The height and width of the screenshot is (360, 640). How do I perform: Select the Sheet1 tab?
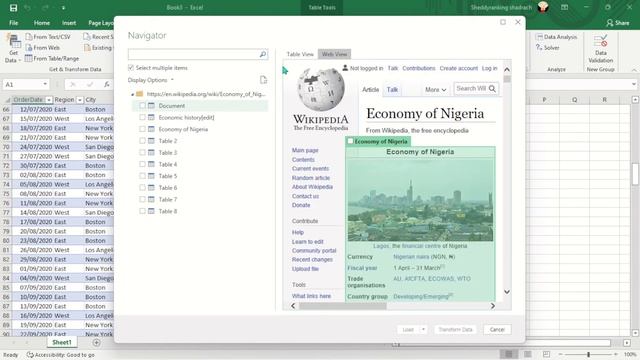pos(62,342)
